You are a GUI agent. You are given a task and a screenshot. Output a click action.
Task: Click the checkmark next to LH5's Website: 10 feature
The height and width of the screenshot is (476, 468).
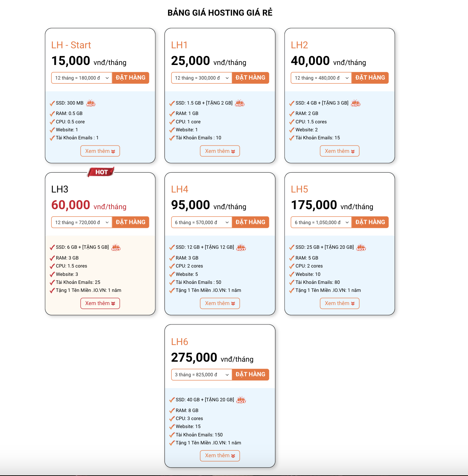(292, 274)
